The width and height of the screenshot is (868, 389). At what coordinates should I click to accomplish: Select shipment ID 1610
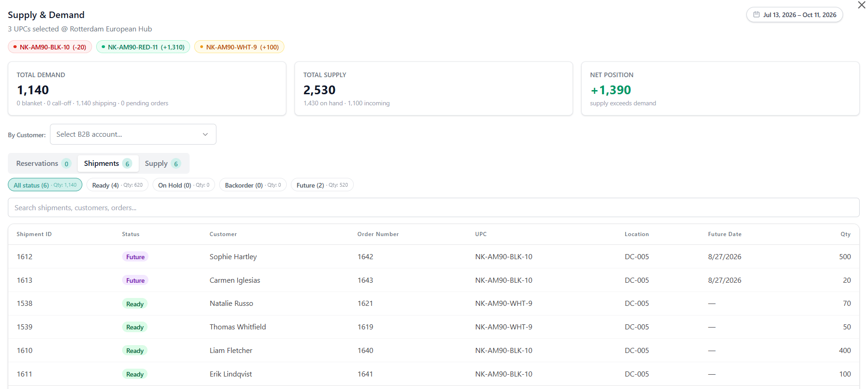click(x=25, y=351)
